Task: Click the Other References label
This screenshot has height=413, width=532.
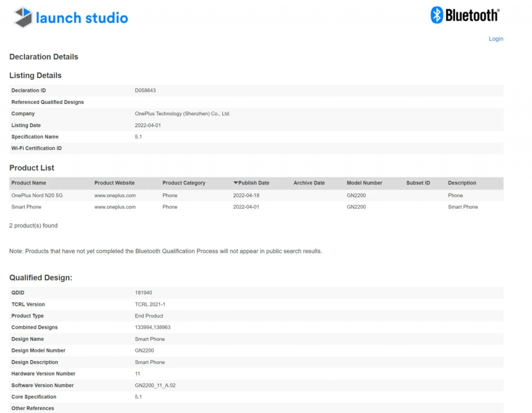Action: (33, 408)
